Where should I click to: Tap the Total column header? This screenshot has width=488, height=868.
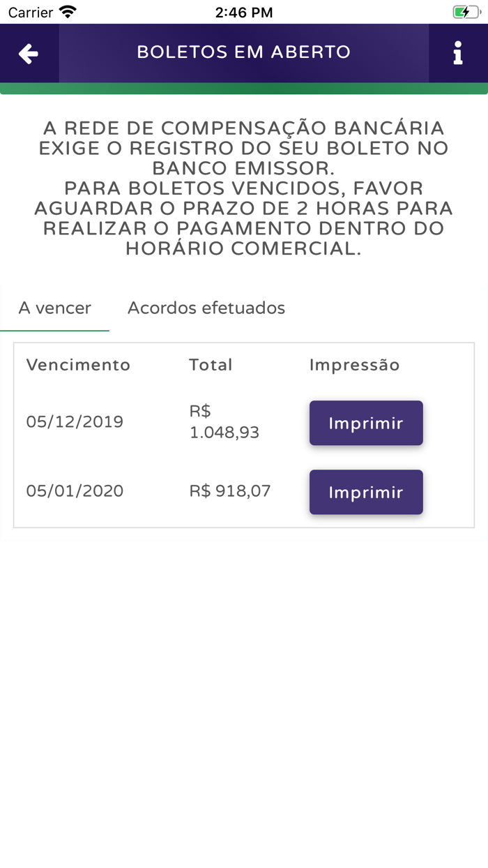coord(211,365)
